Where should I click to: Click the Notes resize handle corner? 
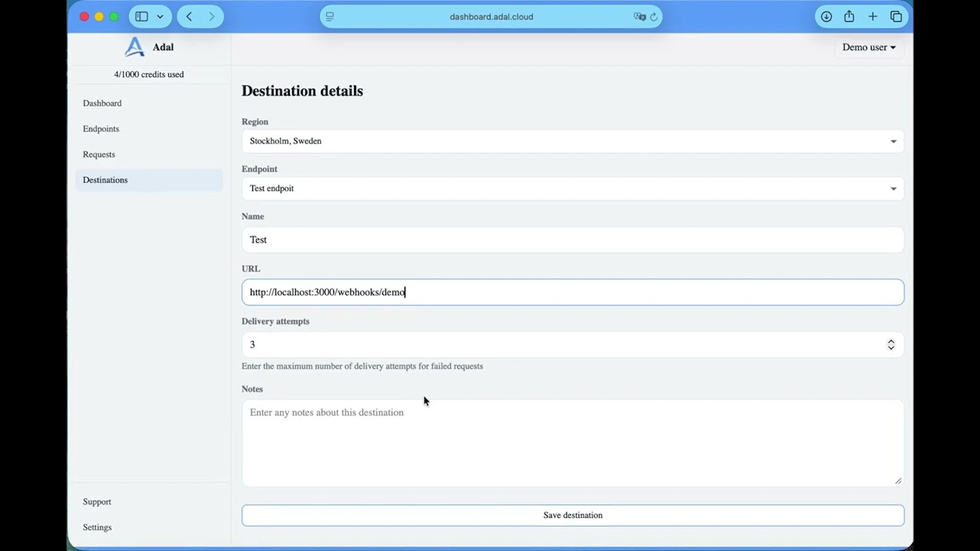click(x=898, y=481)
